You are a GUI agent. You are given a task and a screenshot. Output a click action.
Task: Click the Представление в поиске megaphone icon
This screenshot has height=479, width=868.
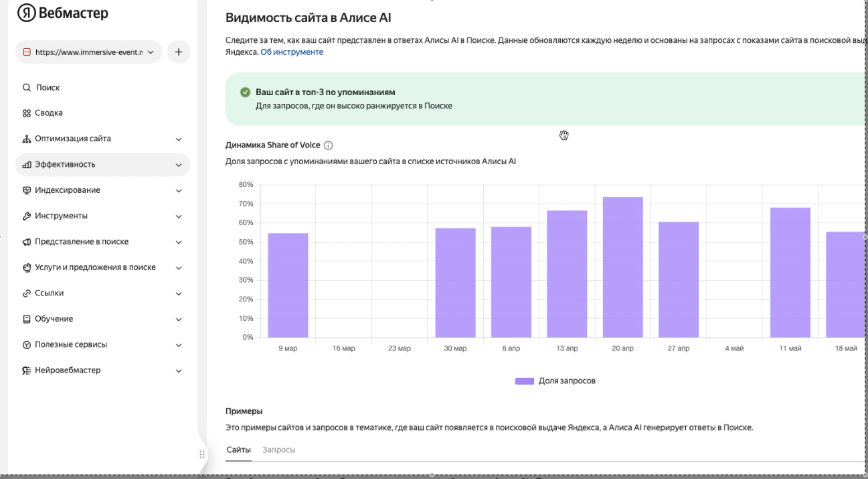[x=27, y=242]
